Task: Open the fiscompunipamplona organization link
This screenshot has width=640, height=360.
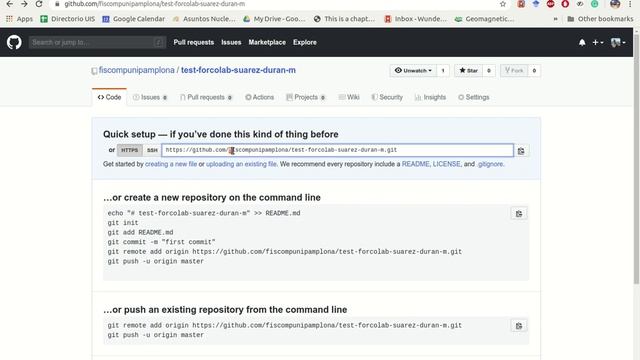Action: coord(137,70)
